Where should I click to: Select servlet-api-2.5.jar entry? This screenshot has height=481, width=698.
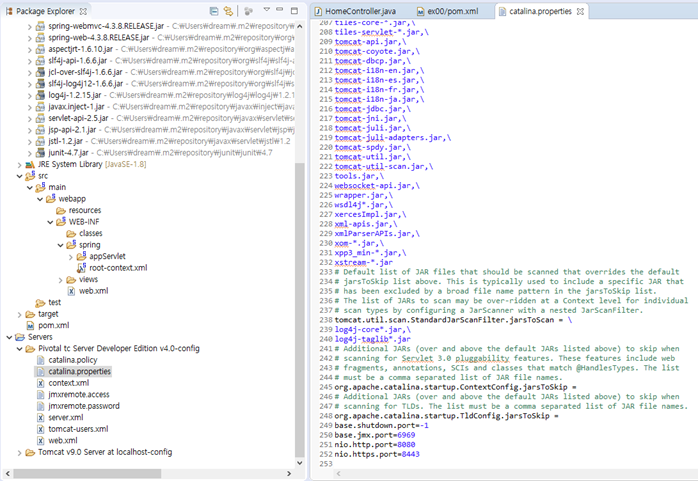pos(78,118)
